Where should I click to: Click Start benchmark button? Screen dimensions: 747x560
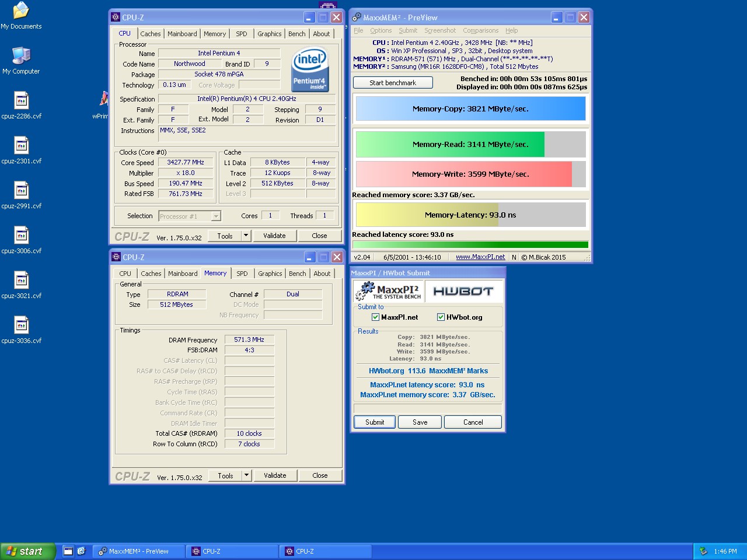tap(393, 83)
